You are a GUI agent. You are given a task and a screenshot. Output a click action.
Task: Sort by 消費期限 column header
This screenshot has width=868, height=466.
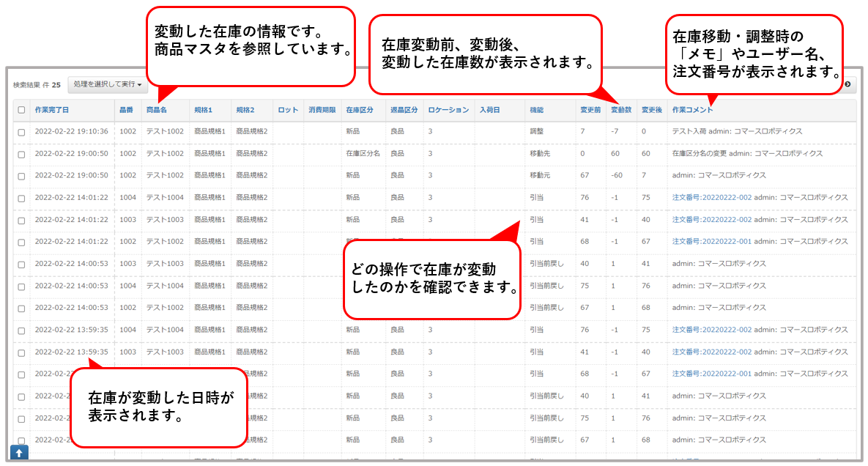[322, 110]
